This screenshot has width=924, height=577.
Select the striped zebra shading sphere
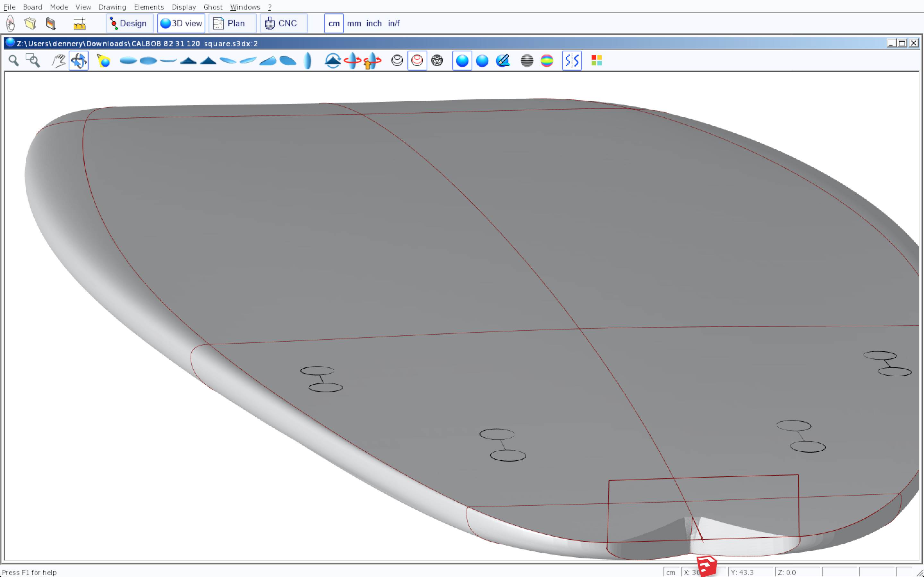tap(527, 61)
